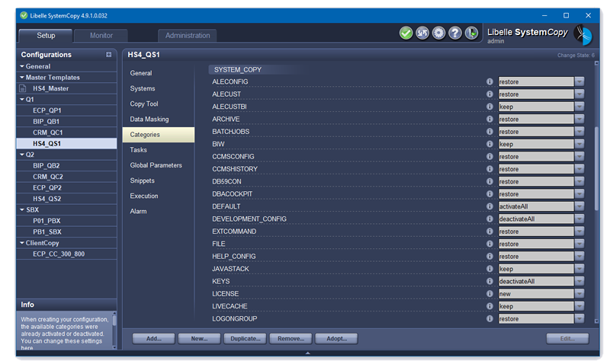Open help with the question mark icon

pyautogui.click(x=455, y=33)
